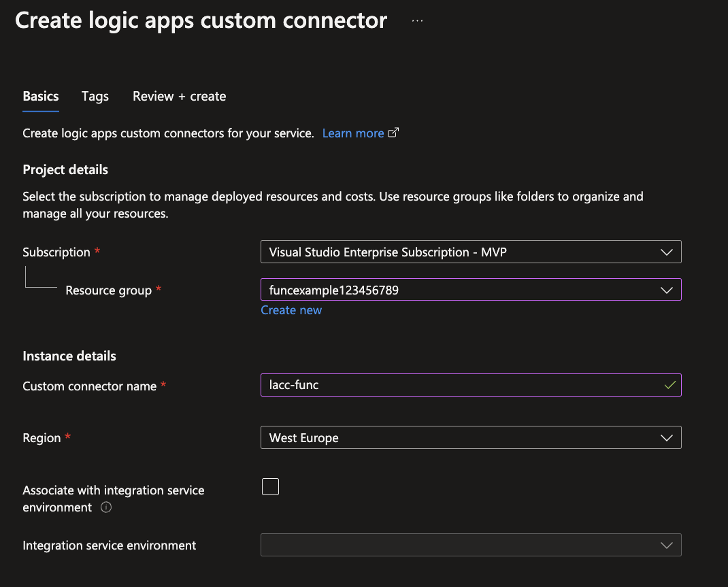Click Create new under Resource group

291,310
